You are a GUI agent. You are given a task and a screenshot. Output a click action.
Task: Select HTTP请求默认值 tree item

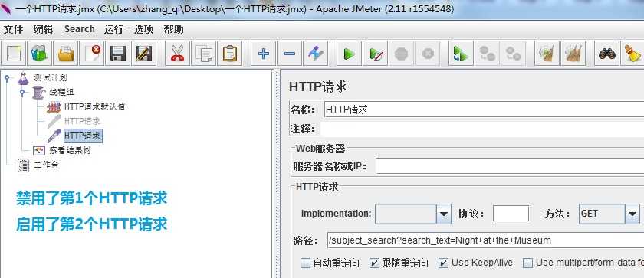94,107
